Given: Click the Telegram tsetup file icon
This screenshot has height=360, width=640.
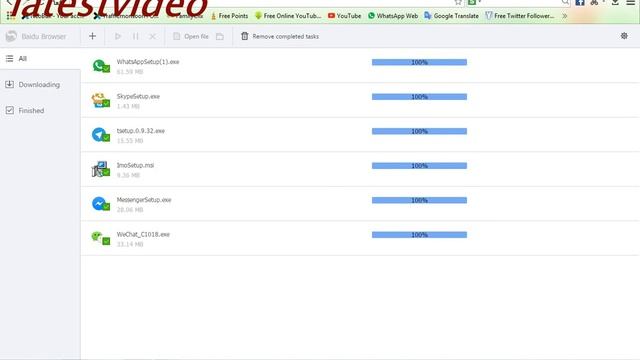Looking at the screenshot, I should click(x=101, y=135).
